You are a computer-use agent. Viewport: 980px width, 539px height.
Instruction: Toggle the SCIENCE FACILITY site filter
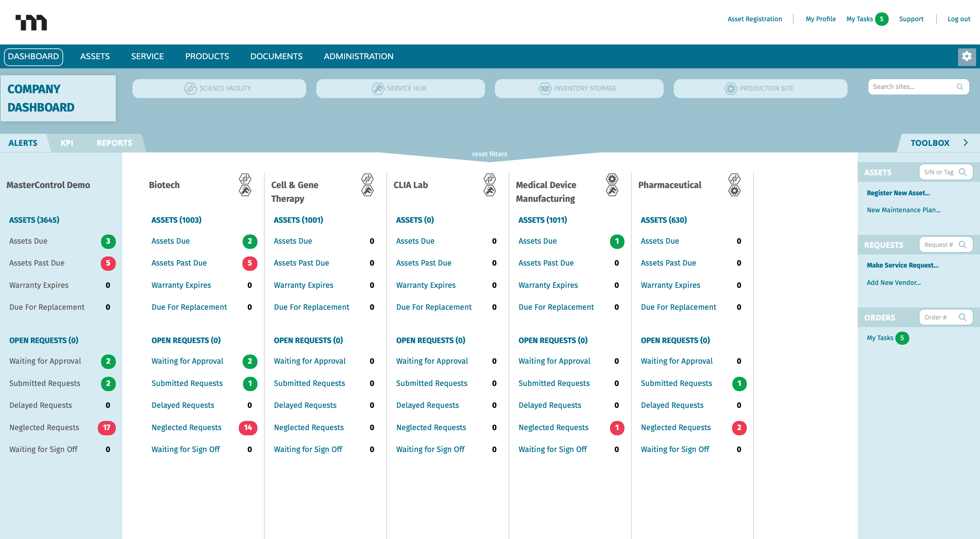[219, 88]
